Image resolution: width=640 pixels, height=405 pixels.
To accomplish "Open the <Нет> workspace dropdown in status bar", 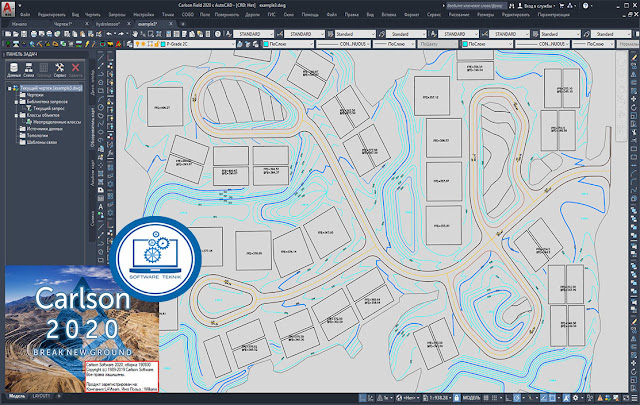I will tap(409, 397).
